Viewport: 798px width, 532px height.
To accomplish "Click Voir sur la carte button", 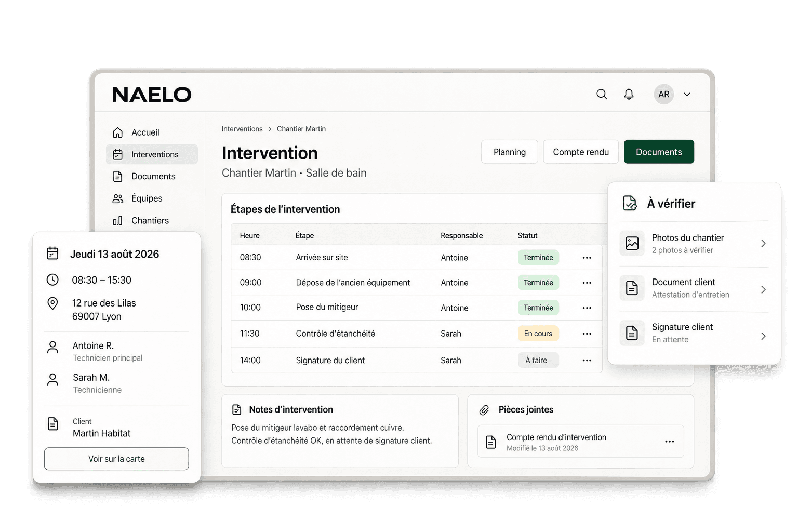I will 116,459.
